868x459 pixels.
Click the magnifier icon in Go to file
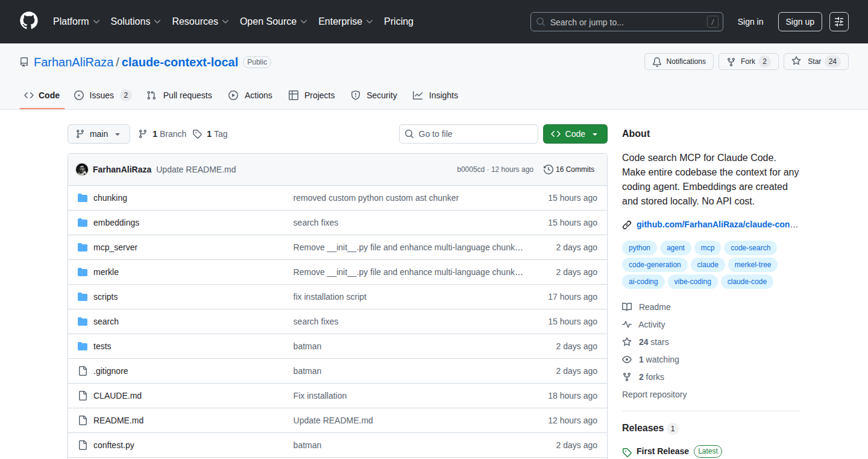pos(409,134)
